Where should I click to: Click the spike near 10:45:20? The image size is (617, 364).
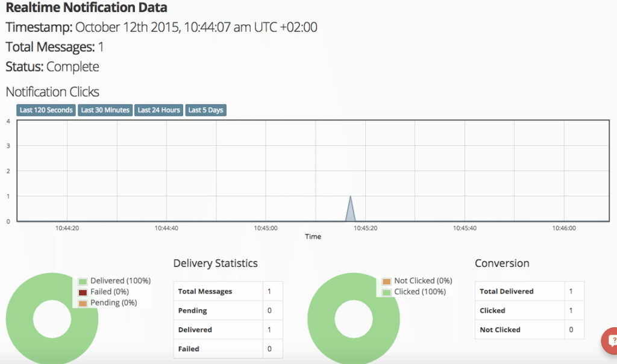[x=351, y=205]
